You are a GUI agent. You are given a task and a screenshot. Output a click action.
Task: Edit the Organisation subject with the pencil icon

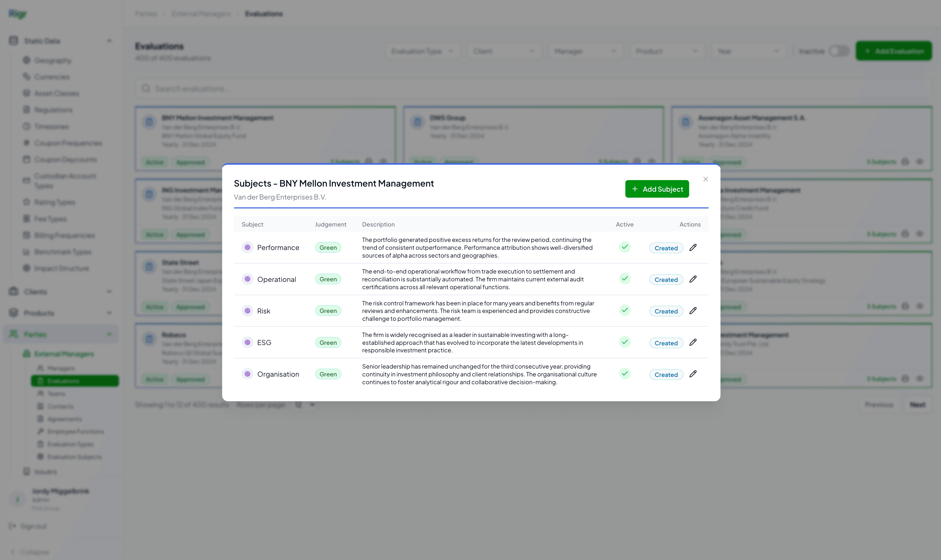point(693,374)
